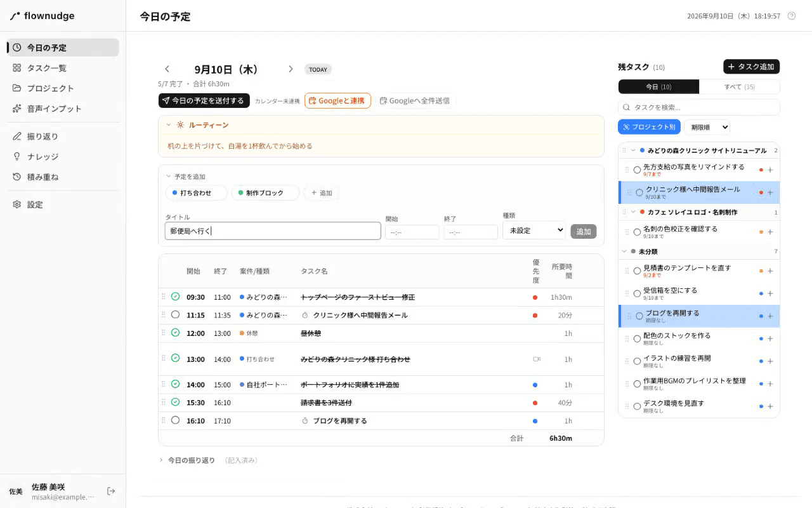Screen dimensions: 812x508
Task: Mark 16:10 ブログを再開する row done
Action: (176, 420)
